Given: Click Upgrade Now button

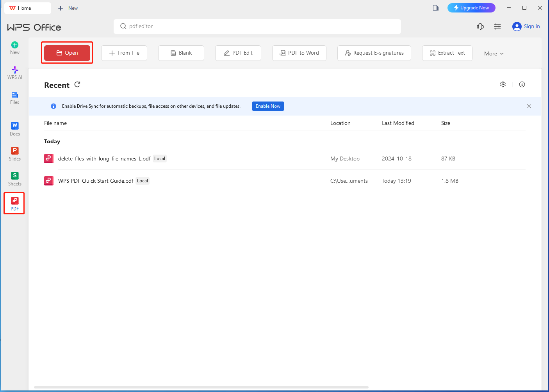Looking at the screenshot, I should point(471,8).
